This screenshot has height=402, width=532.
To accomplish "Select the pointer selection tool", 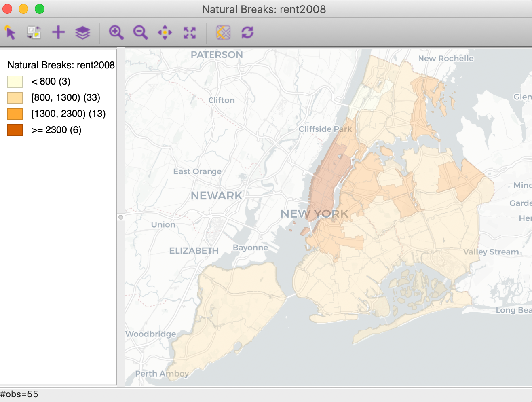I will 10,32.
